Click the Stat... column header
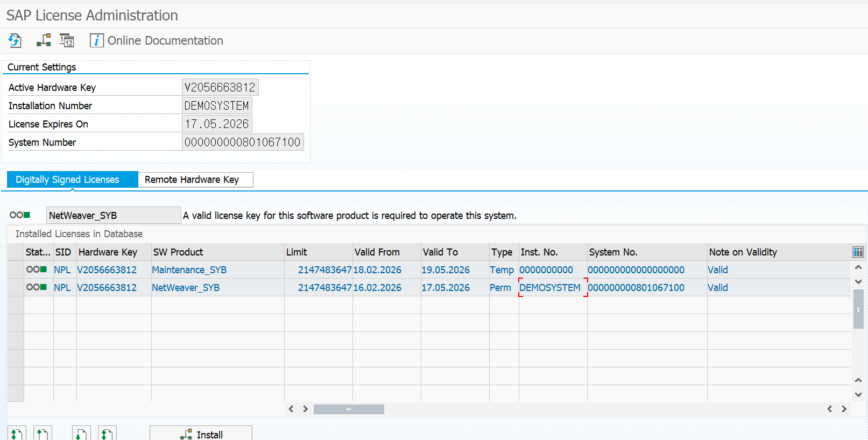 [38, 252]
